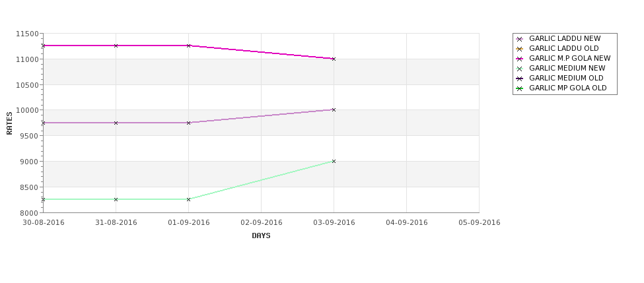This screenshot has width=644, height=283.
Task: Click the GARLIC MEDIUM OLD legend label
Action: point(566,79)
